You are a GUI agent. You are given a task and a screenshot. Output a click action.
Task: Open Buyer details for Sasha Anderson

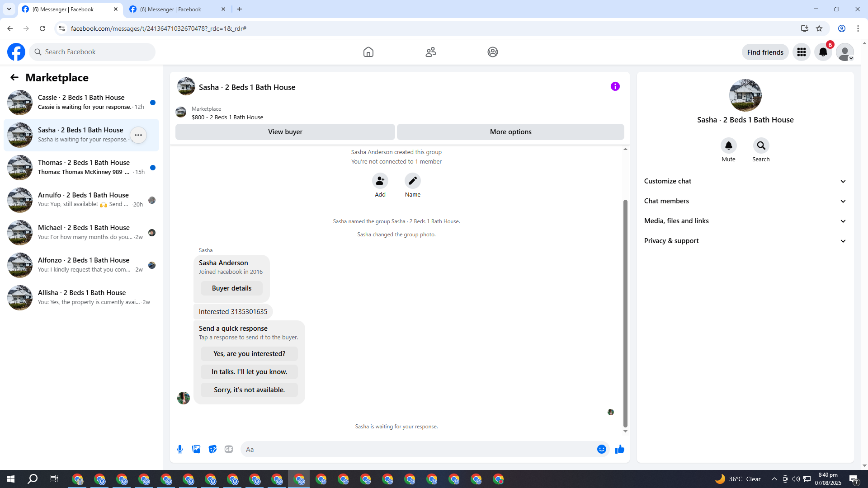[x=231, y=288]
